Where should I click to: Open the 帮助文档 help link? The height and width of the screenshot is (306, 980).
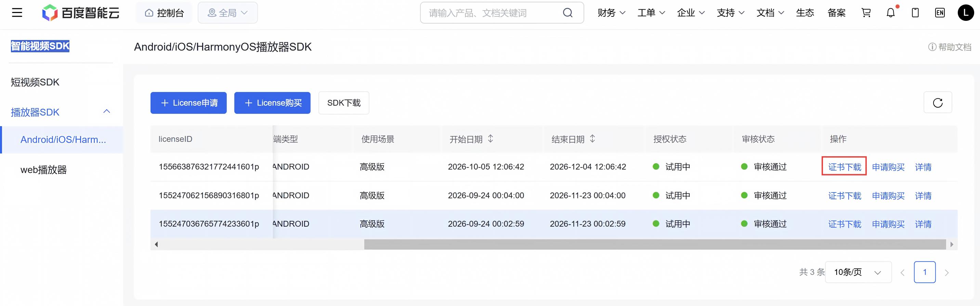950,47
